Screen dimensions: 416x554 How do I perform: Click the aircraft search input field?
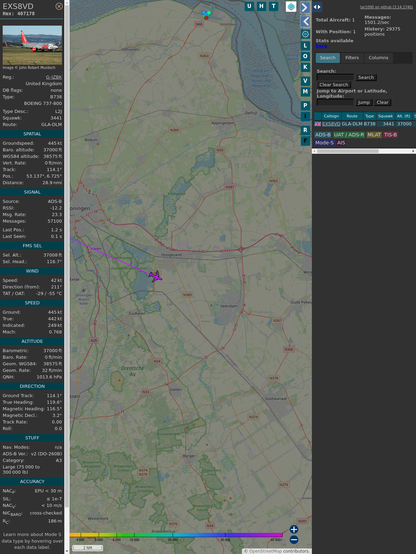point(335,77)
